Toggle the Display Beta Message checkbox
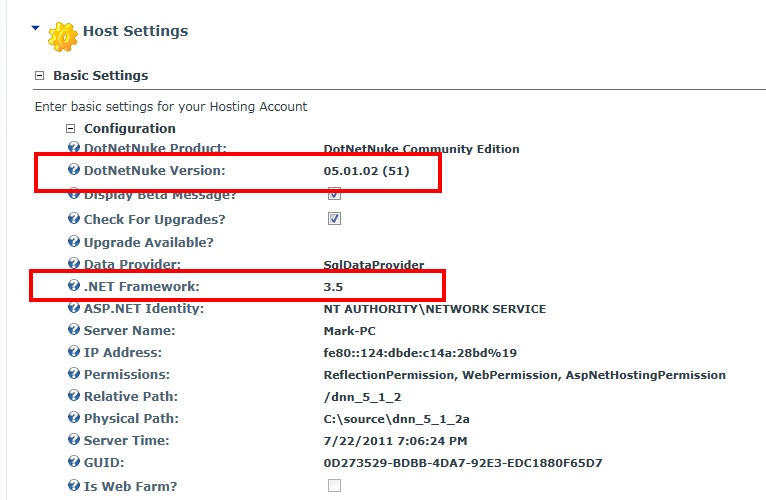This screenshot has height=500, width=766. [x=335, y=195]
